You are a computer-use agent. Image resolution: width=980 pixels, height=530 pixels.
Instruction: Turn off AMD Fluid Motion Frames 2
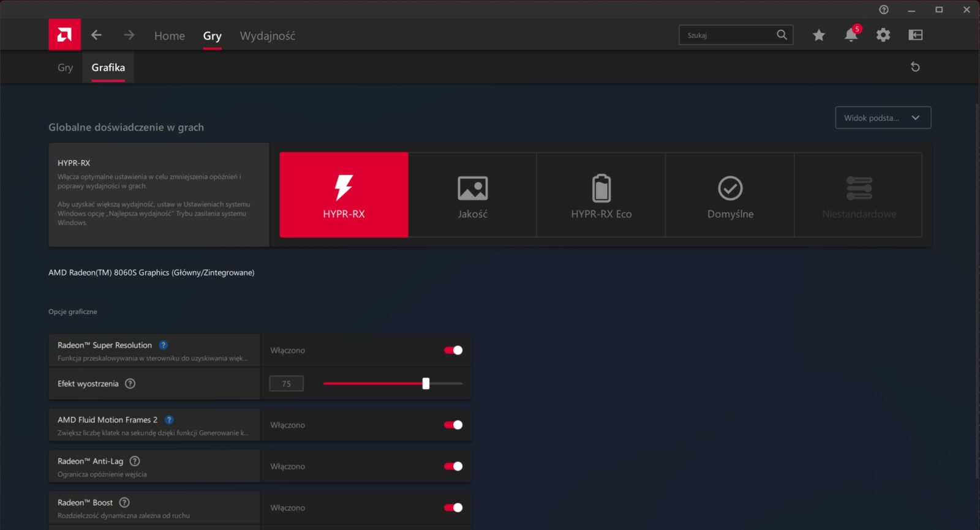pyautogui.click(x=453, y=425)
